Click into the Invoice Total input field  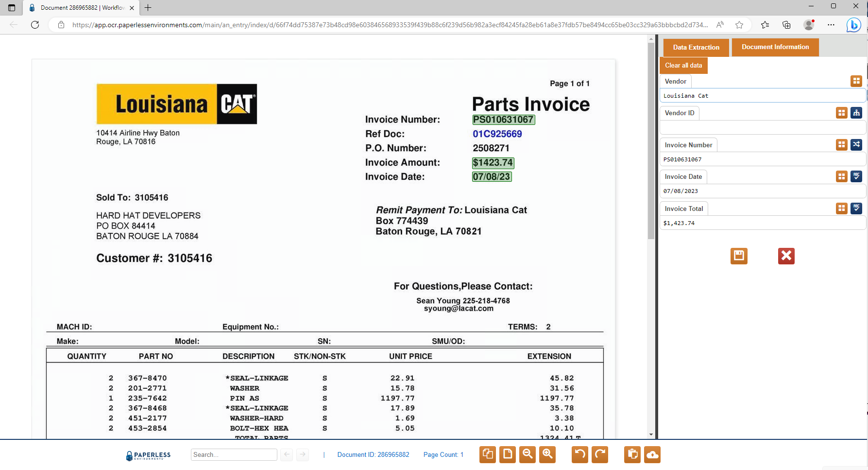pos(763,223)
